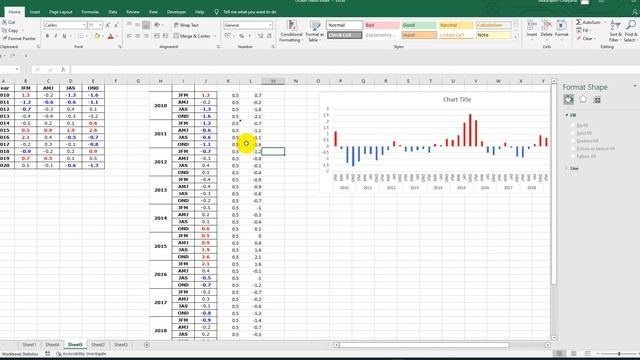Align text to the left
This screenshot has width=640, height=360.
(129, 36)
